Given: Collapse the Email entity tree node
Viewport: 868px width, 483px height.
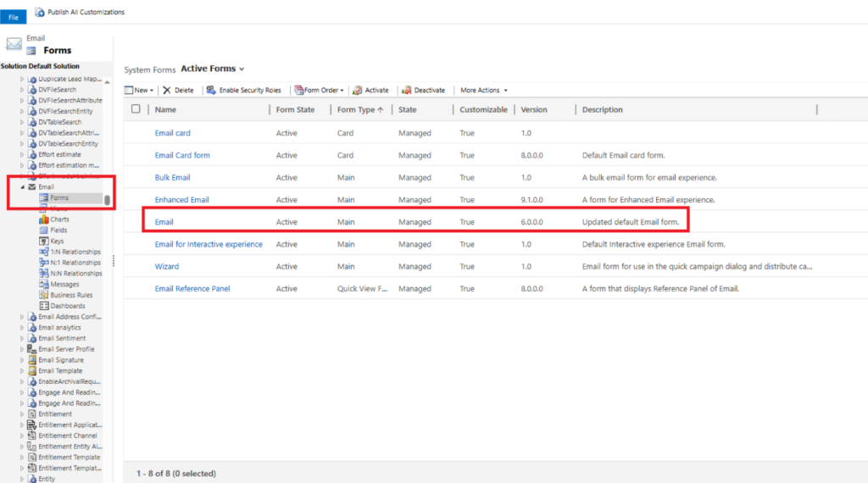Looking at the screenshot, I should tap(23, 187).
